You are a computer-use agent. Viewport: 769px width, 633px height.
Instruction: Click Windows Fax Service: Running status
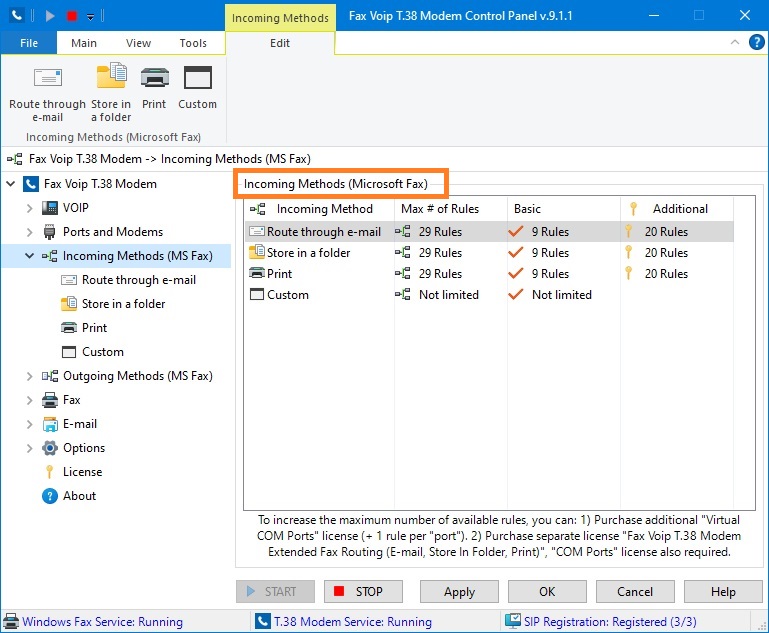pyautogui.click(x=102, y=622)
